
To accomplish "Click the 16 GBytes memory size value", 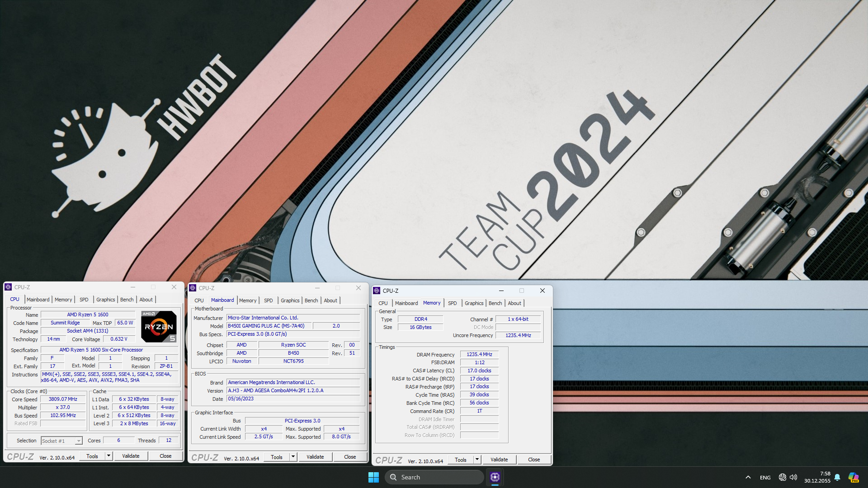I will coord(420,328).
